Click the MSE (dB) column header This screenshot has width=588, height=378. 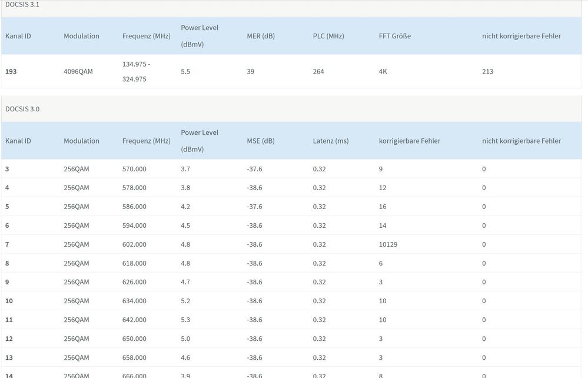[x=261, y=141]
